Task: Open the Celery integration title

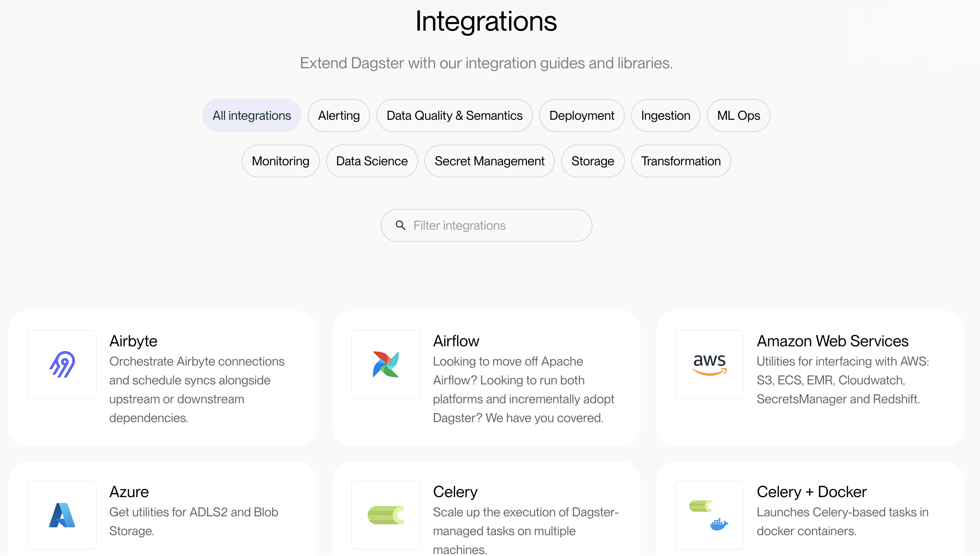Action: point(455,492)
